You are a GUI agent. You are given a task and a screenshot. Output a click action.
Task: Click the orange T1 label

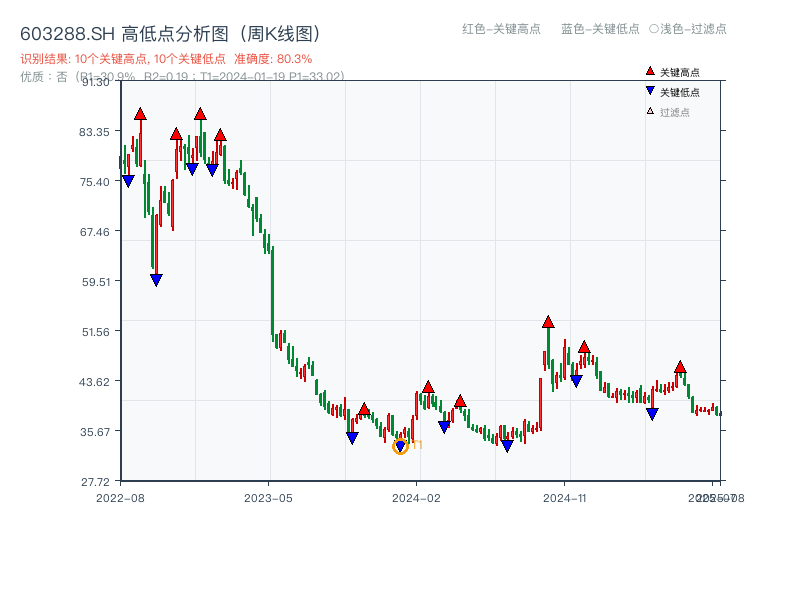pos(417,445)
